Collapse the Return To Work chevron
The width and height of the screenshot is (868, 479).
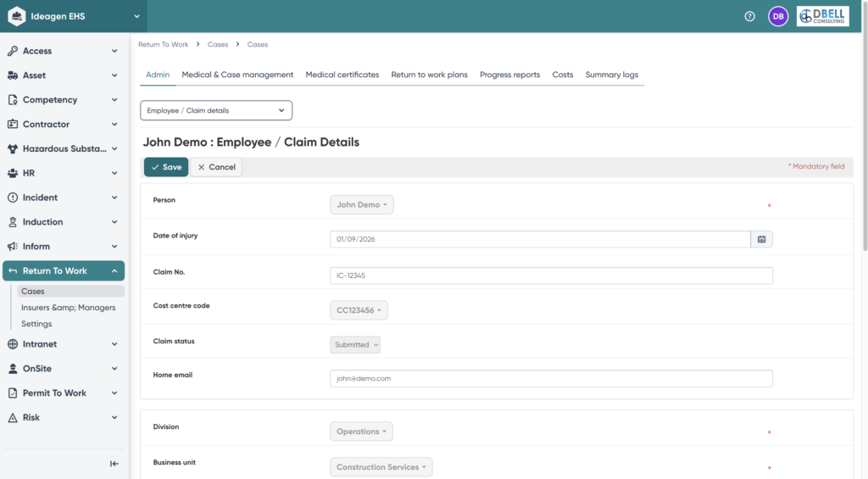click(x=114, y=270)
